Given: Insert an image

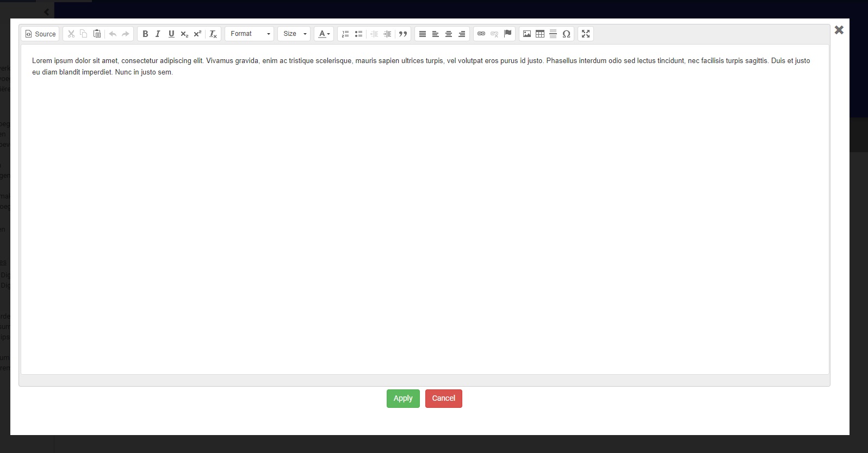Looking at the screenshot, I should (x=527, y=34).
